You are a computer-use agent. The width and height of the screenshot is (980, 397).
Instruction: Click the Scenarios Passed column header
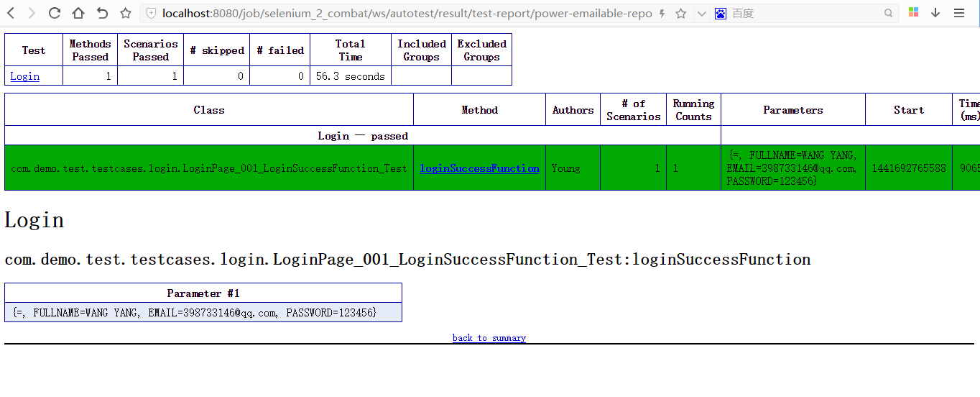click(151, 50)
